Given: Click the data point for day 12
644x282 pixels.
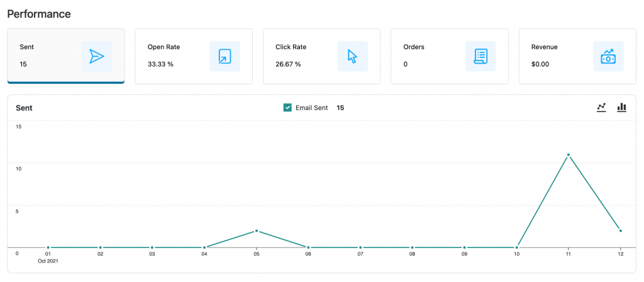Looking at the screenshot, I should coord(621,230).
